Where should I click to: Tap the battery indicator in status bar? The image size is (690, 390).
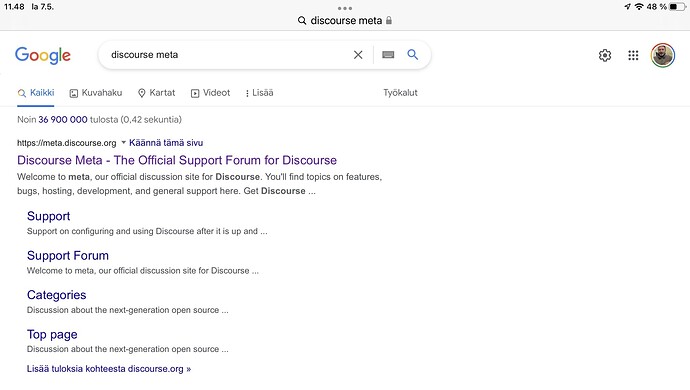coord(677,7)
